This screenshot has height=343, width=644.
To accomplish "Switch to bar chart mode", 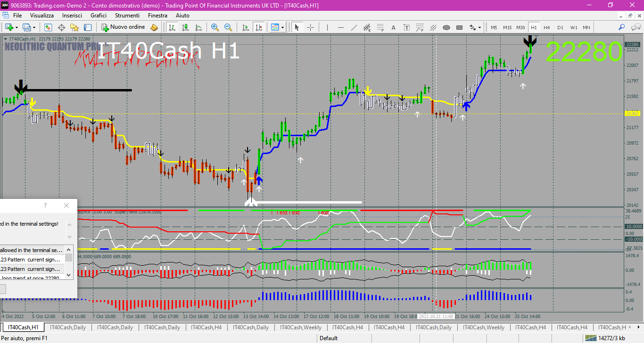I will (173, 27).
